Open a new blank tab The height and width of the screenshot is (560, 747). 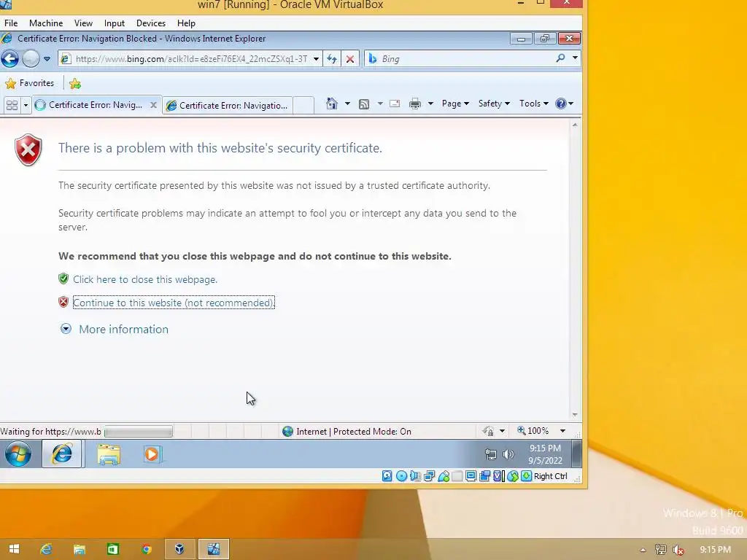[x=303, y=105]
